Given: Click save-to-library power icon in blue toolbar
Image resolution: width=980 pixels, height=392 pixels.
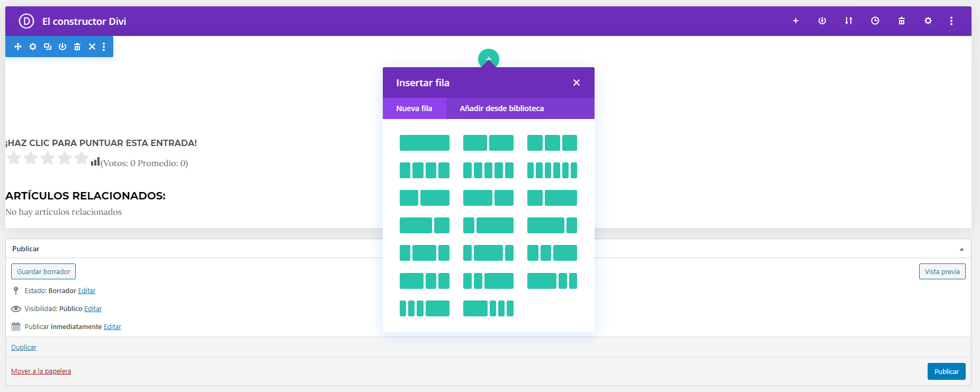Looking at the screenshot, I should pos(62,47).
